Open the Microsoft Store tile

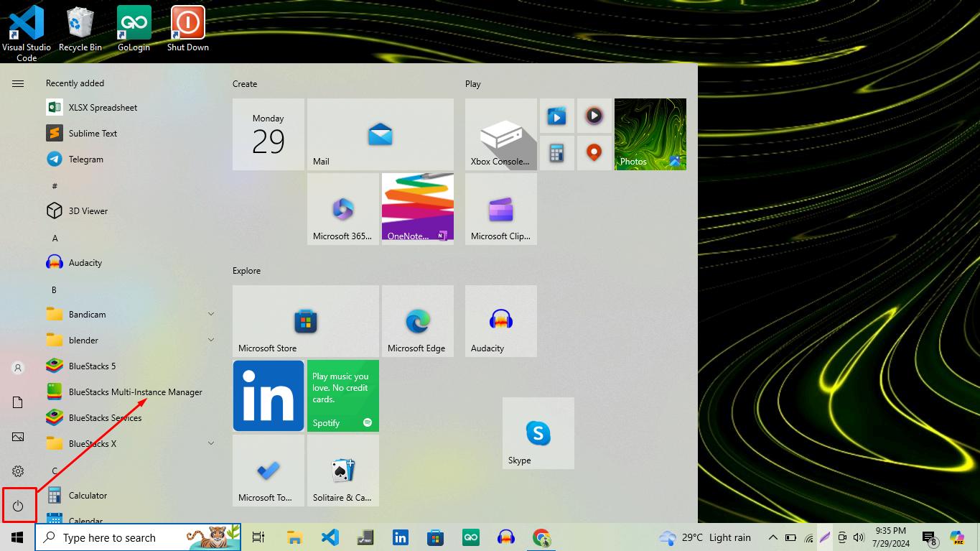click(x=306, y=321)
